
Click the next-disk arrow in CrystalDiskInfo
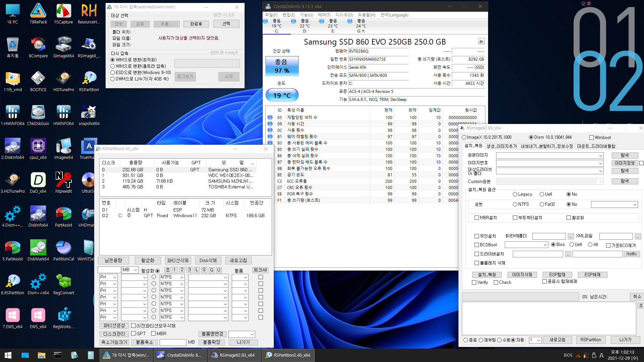pos(481,42)
